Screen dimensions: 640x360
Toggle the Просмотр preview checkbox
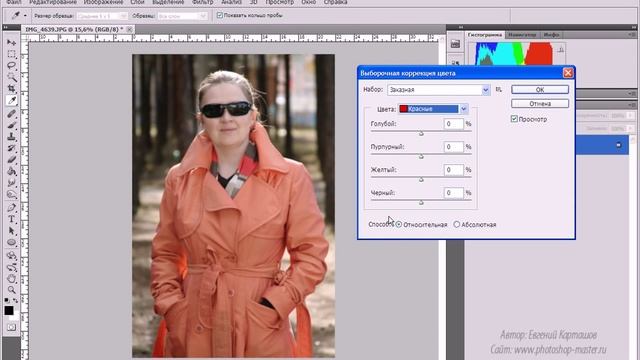pos(514,119)
